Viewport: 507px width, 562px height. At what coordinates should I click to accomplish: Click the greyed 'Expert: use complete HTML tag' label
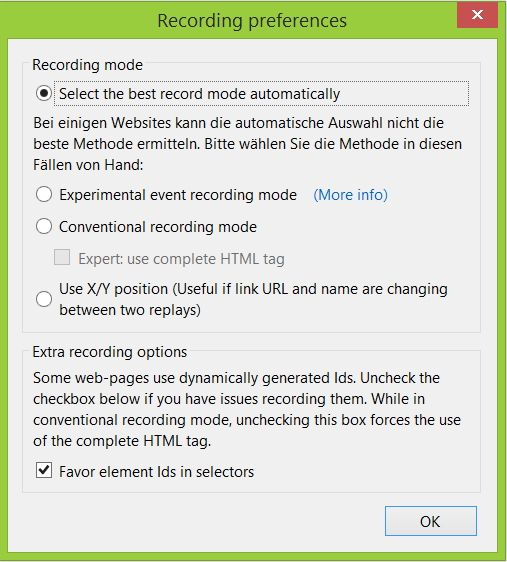(182, 259)
